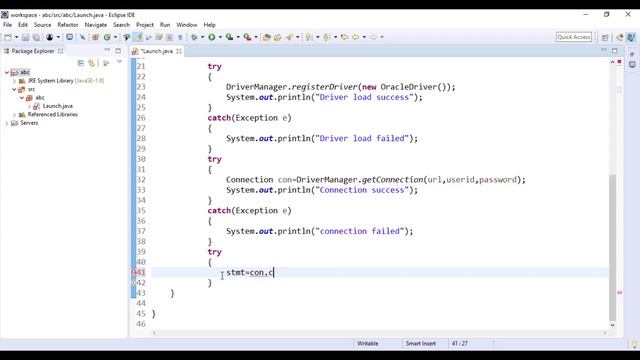
Task: Expand JRE System Library node
Action: tap(14, 81)
